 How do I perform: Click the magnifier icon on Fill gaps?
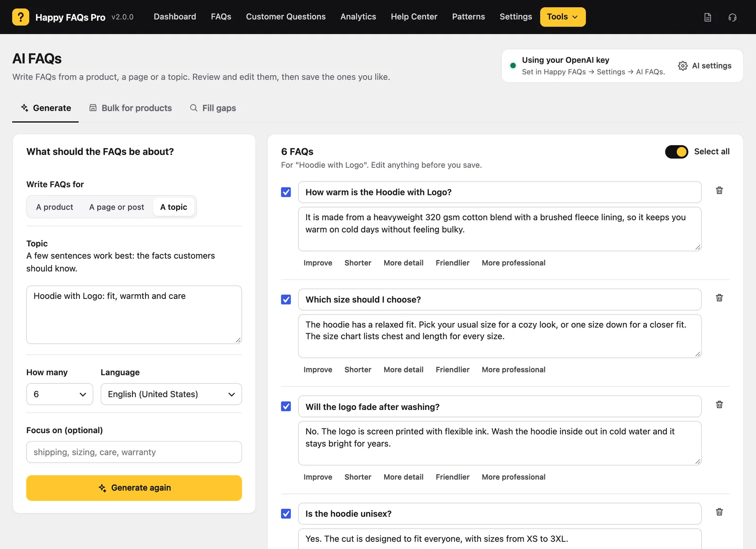(x=194, y=108)
